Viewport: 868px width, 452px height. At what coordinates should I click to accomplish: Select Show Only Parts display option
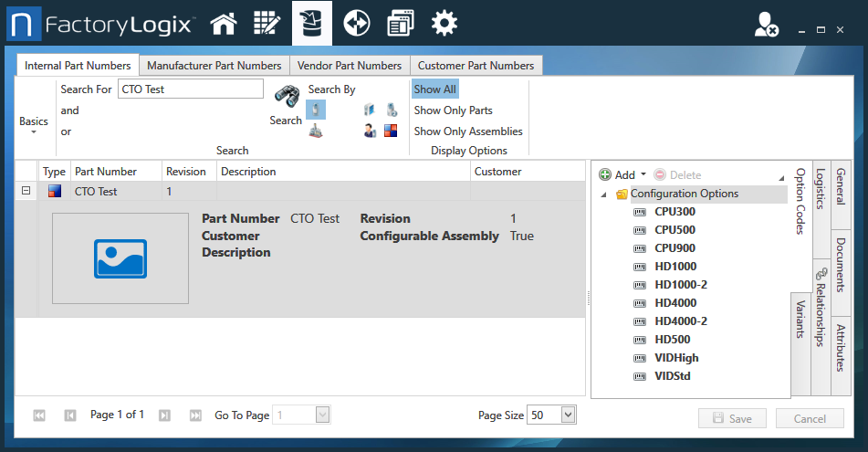coord(453,110)
